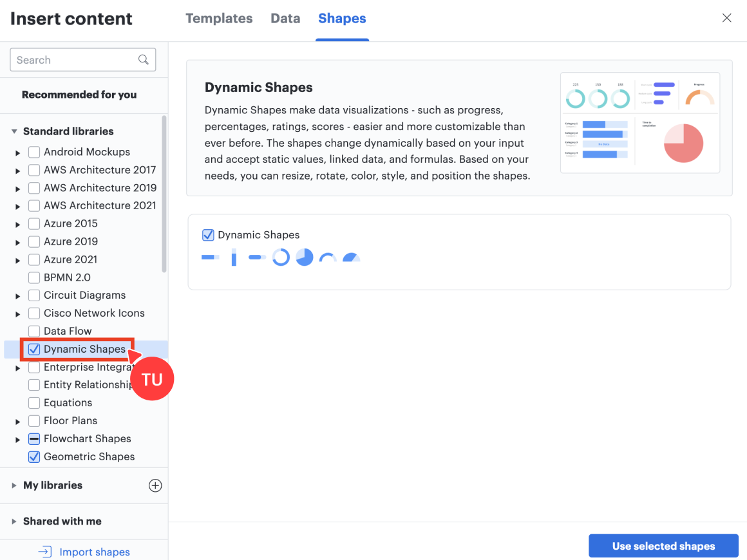Check the BPMN 2.0 library box
The image size is (747, 560).
point(35,277)
